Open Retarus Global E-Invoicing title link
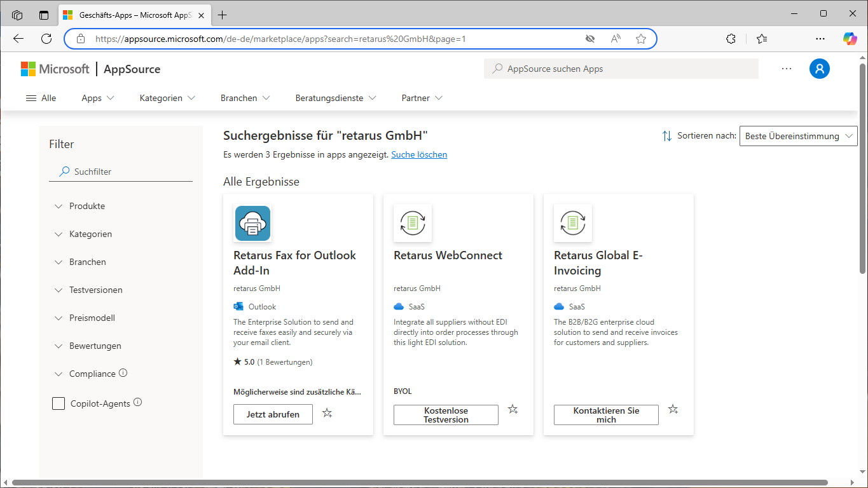Screen dimensions: 868x488 tap(598, 263)
